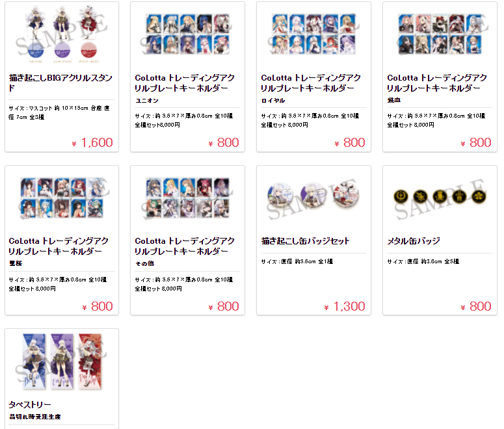
Task: Click the ¥1,300 price on badge set
Action: [x=345, y=307]
